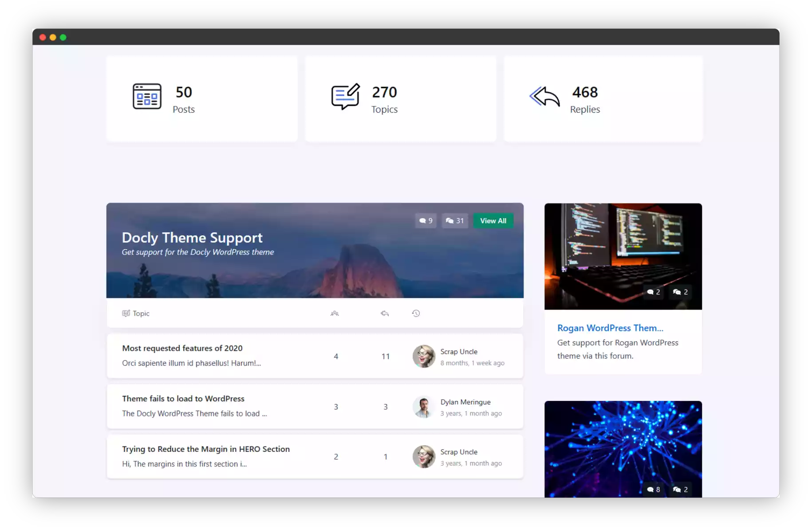Click the 468 Replies count
This screenshot has height=529, width=812.
tap(585, 92)
